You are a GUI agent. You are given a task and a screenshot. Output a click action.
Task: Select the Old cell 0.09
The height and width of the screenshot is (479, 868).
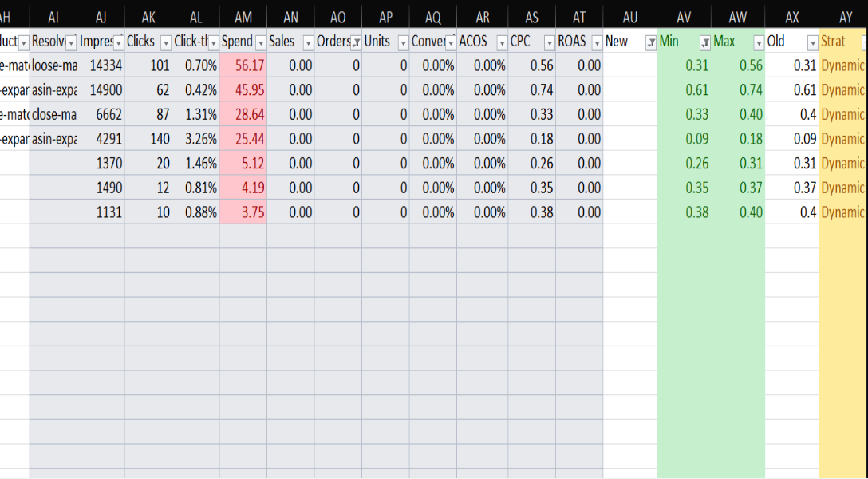coord(792,138)
